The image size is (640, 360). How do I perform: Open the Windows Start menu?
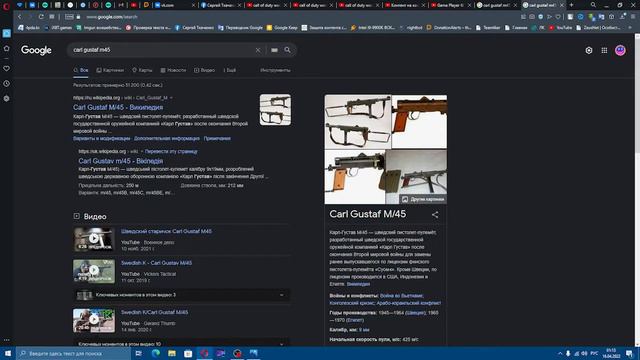pos(8,353)
